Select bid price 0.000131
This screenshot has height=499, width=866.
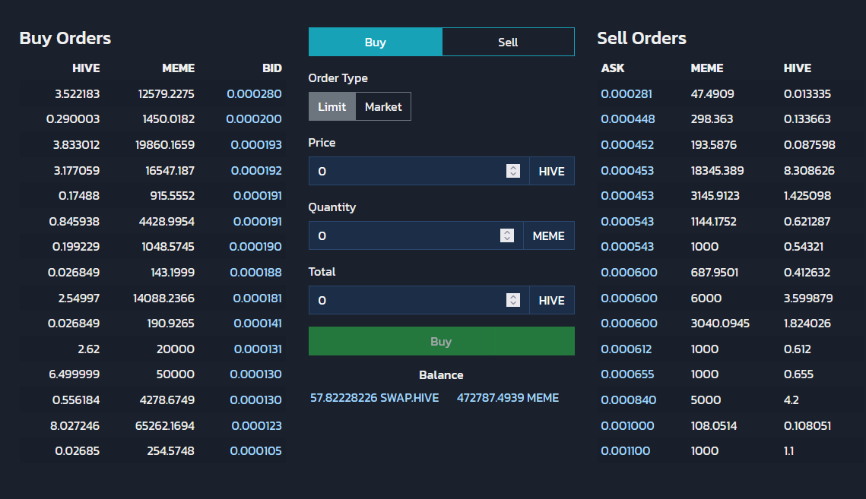coord(257,349)
